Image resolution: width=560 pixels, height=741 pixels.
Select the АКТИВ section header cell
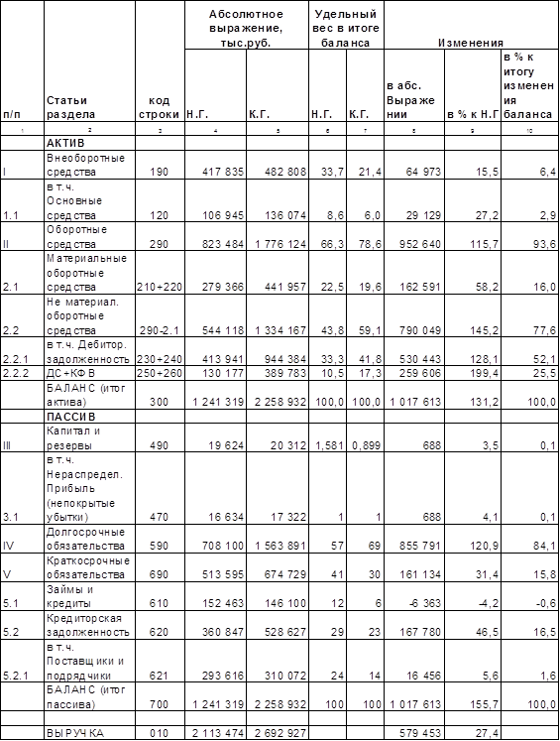coord(90,143)
